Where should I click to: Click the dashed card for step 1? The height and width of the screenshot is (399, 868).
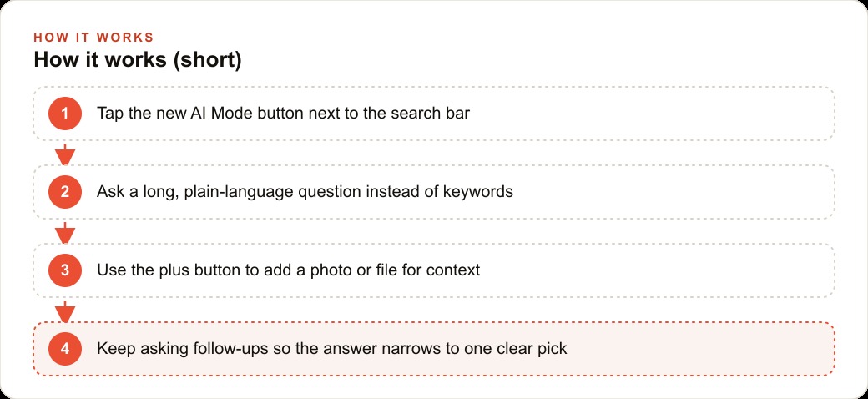pos(434,114)
